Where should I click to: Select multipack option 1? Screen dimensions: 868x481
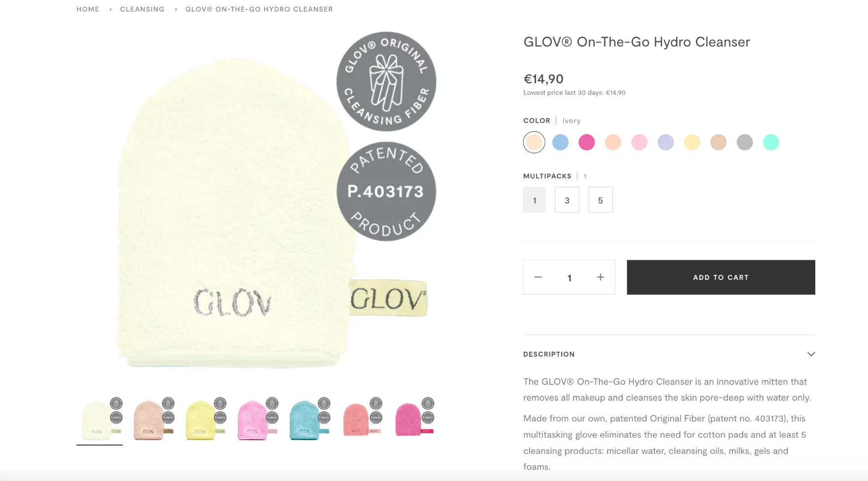point(535,200)
